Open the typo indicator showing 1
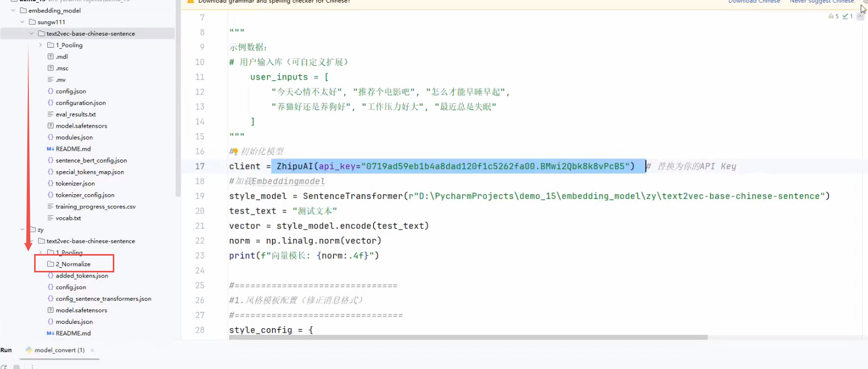The image size is (868, 369). [x=848, y=16]
